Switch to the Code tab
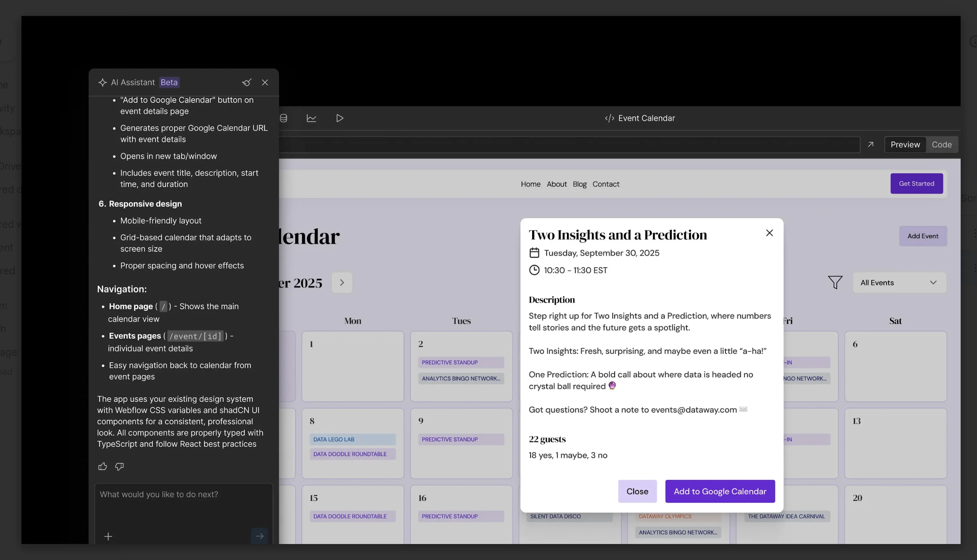 click(942, 145)
